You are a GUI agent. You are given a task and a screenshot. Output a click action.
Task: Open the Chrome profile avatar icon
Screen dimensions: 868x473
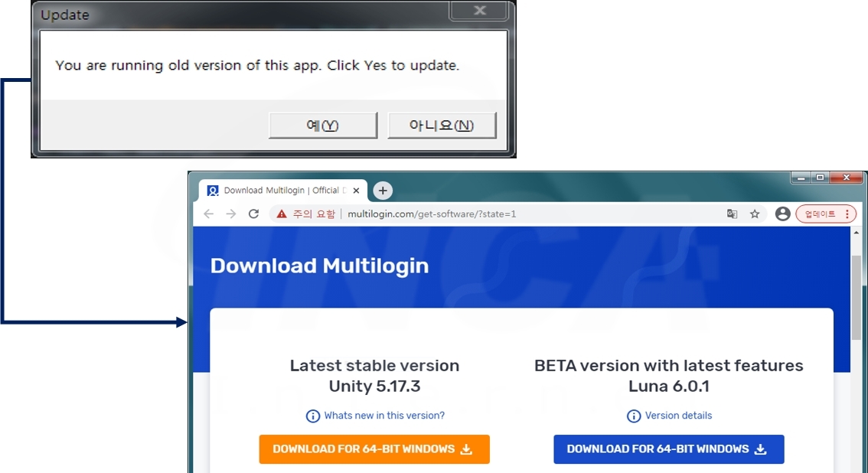782,214
